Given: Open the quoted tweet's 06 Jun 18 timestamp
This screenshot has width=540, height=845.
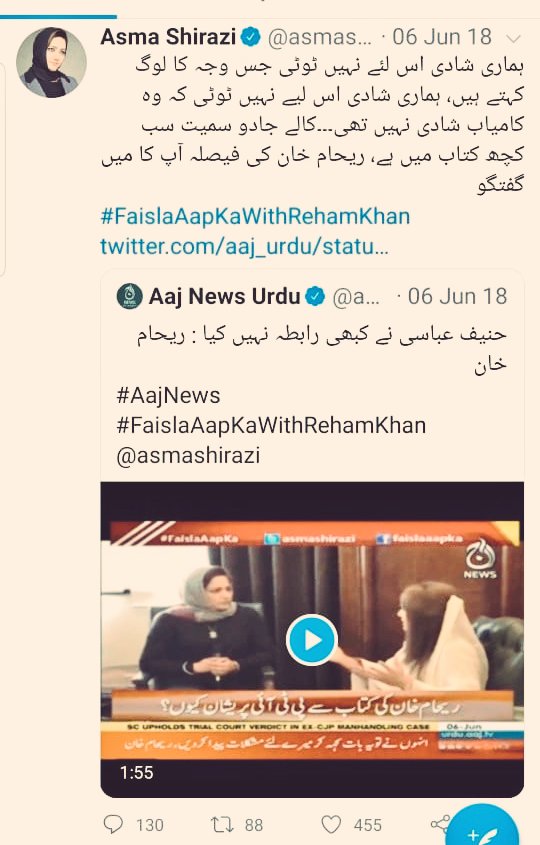Looking at the screenshot, I should (x=457, y=296).
